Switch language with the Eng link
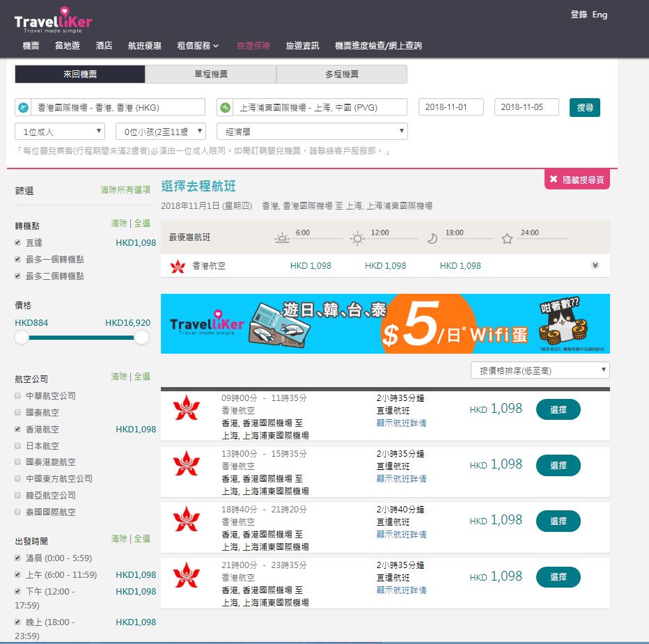 coord(600,15)
